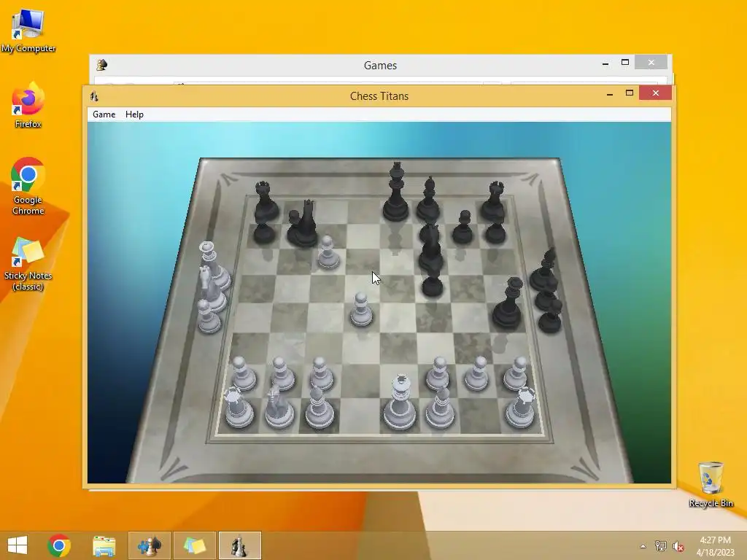Click the empty d5 square ahead of d4 pawn
747x560 pixels.
pos(363,287)
